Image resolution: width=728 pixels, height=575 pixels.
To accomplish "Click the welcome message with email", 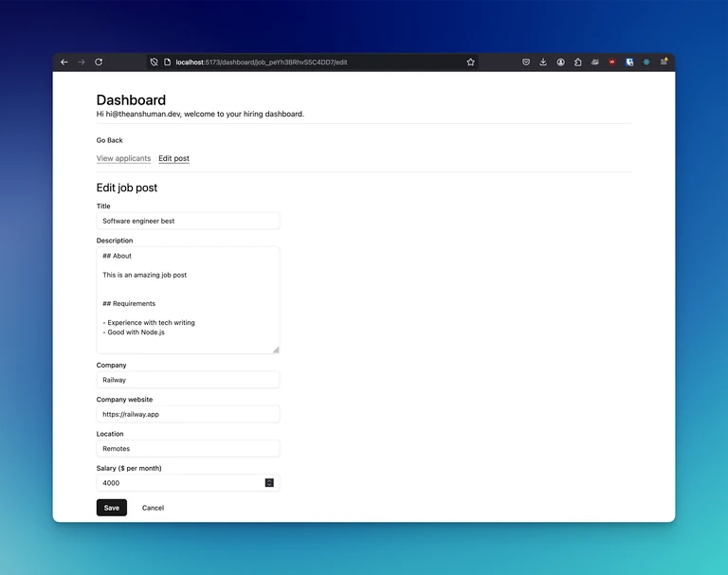I will click(x=200, y=115).
